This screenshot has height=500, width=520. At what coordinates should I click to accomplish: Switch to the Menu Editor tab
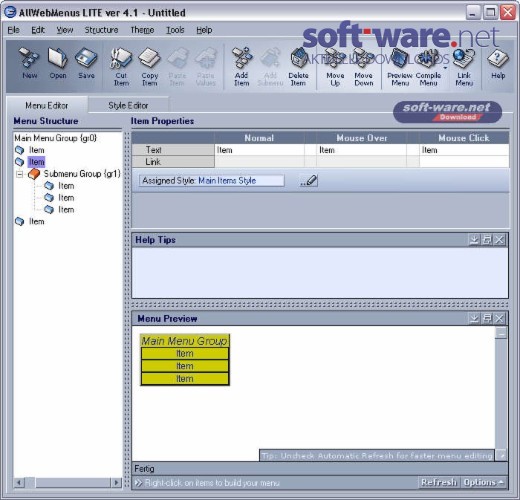(47, 105)
